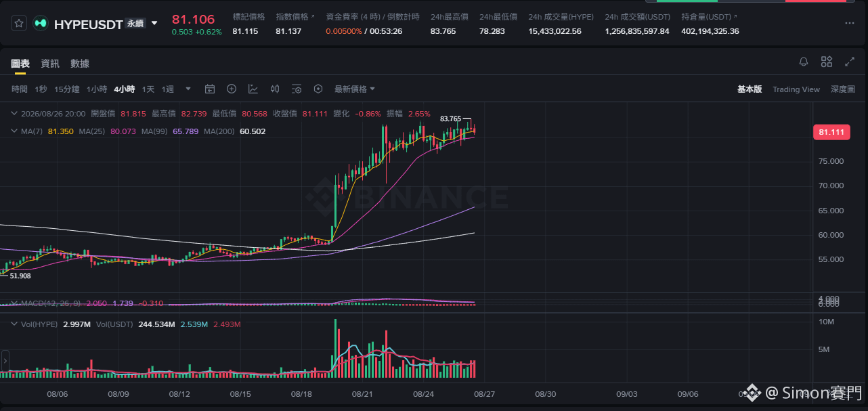Click MA(200) value 60.502
Image resolution: width=868 pixels, height=411 pixels.
[253, 131]
